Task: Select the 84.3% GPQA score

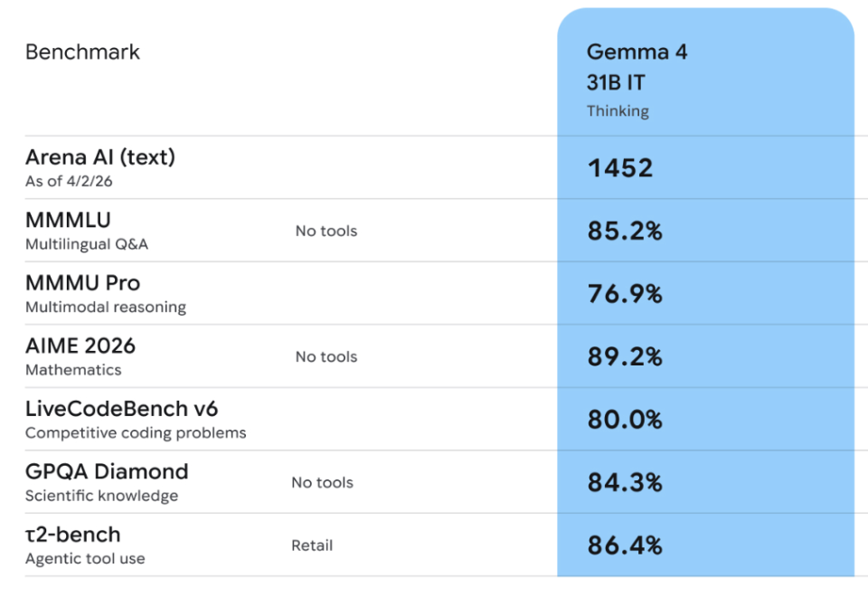Action: tap(625, 483)
